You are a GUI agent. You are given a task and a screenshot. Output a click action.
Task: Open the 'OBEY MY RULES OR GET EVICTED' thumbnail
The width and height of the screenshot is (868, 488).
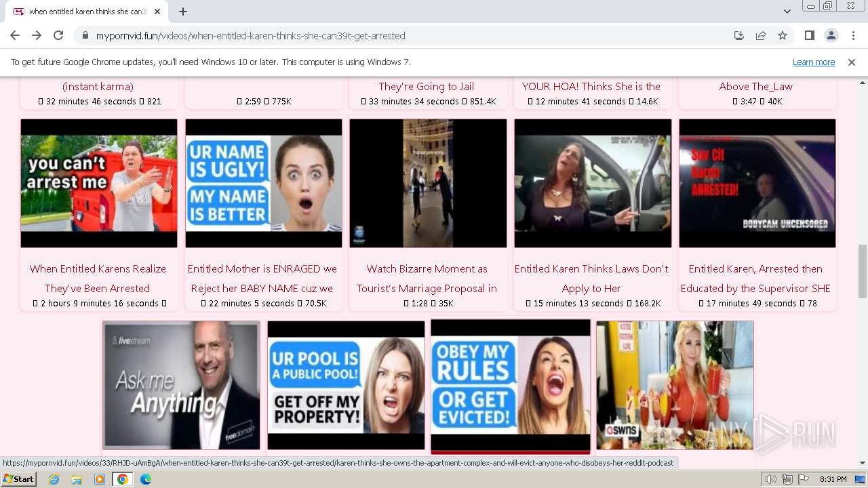511,385
